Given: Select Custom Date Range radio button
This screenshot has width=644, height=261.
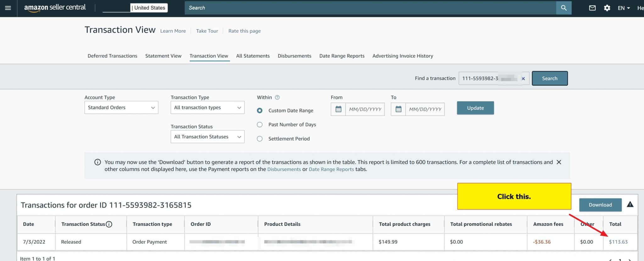Looking at the screenshot, I should tap(260, 111).
